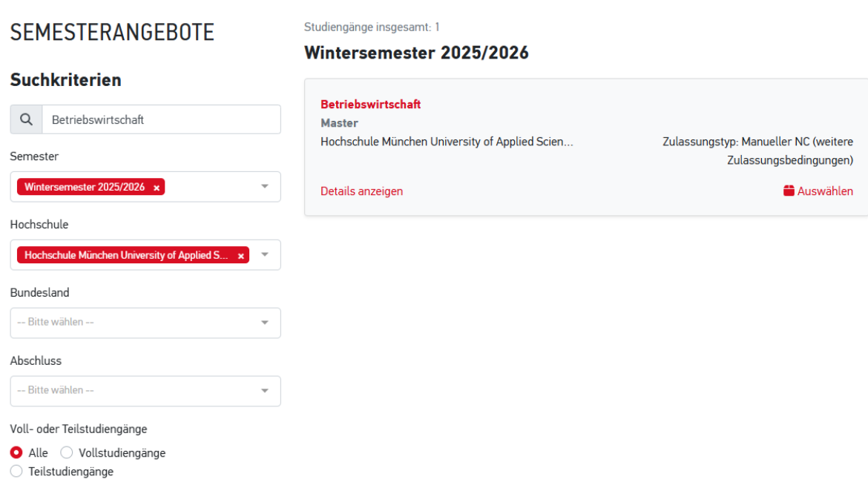Select the Vollstudiengänge radio button
Viewport: 868px width, 488px height.
(x=67, y=452)
